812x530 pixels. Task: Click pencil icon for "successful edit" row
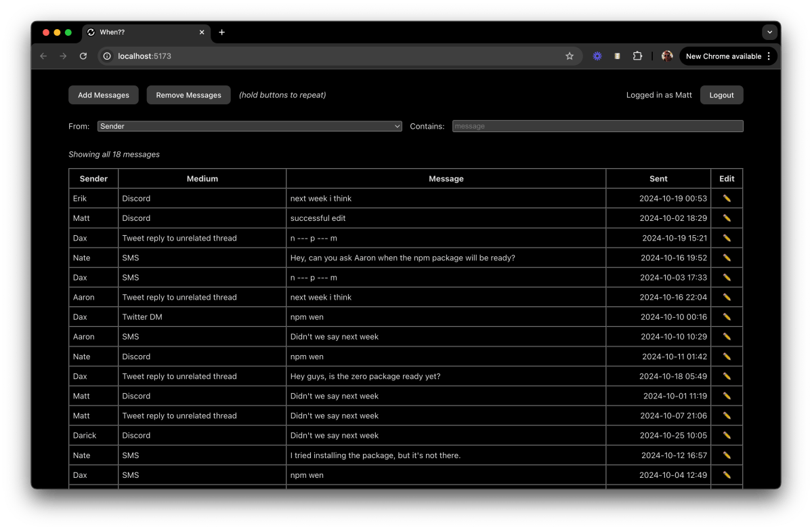coord(727,218)
